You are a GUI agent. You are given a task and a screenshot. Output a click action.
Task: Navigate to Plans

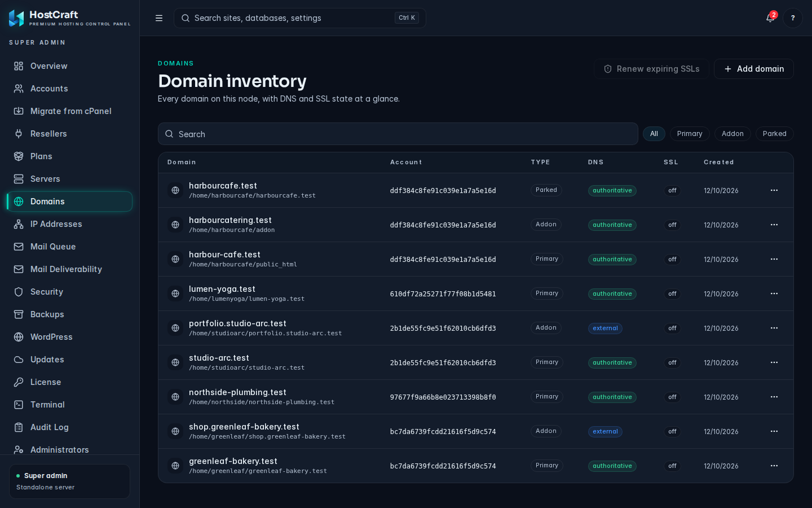(x=70, y=156)
